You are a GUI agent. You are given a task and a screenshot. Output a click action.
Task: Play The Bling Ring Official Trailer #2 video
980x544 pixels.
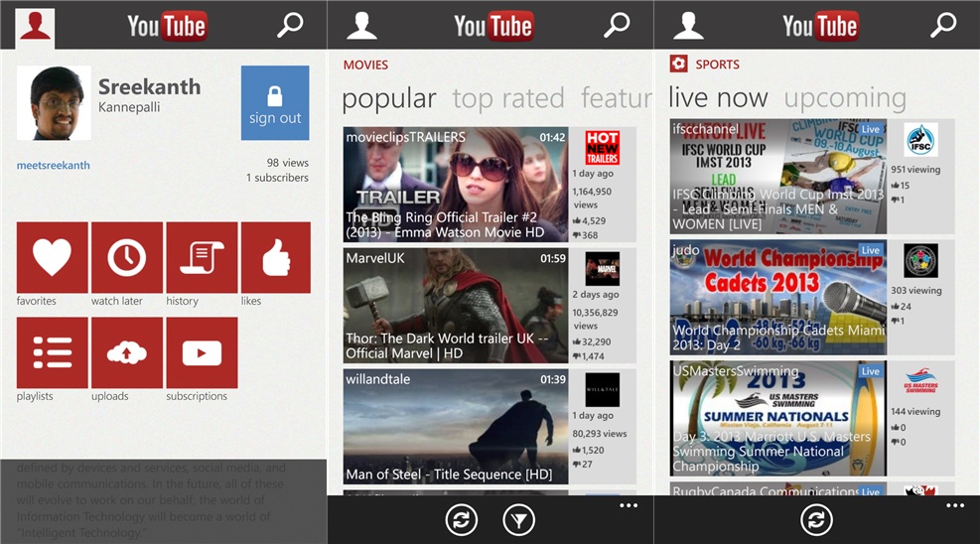pyautogui.click(x=456, y=185)
